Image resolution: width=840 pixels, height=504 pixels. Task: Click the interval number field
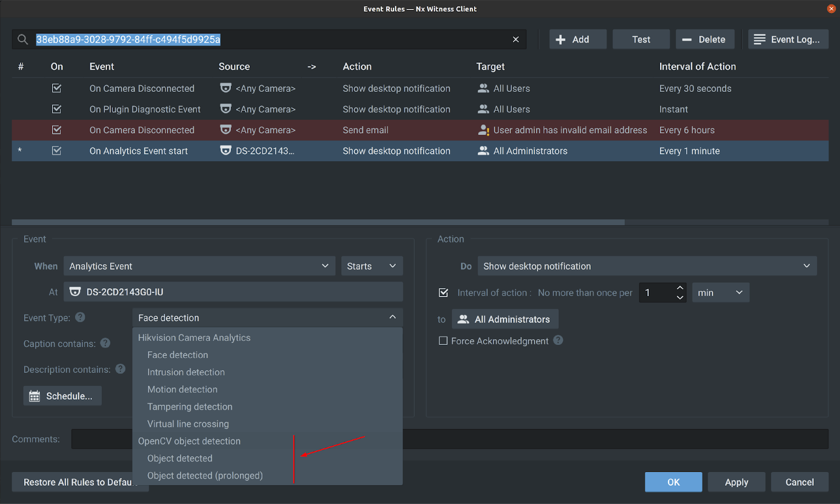coord(656,292)
